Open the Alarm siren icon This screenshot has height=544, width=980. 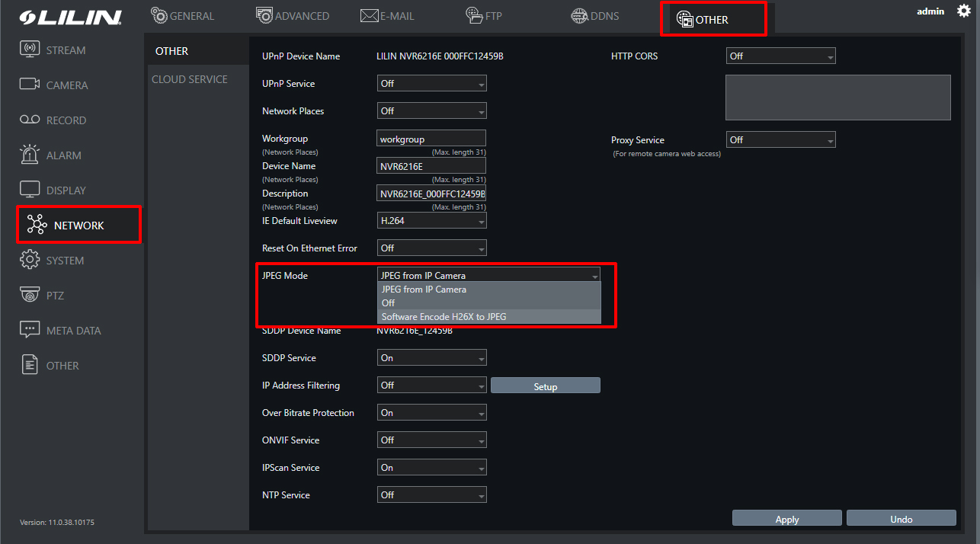pyautogui.click(x=30, y=155)
